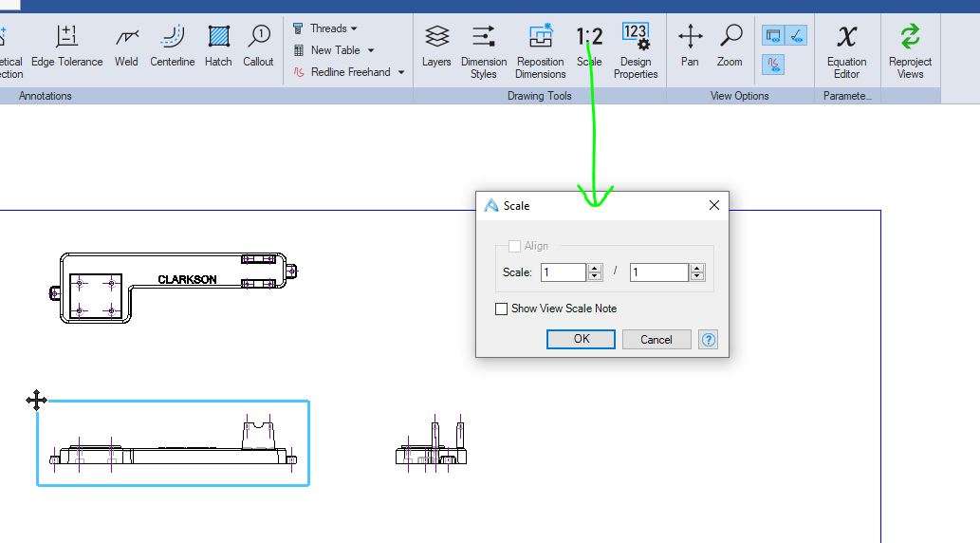
Task: Enable Show View Scale Note checkbox
Action: coord(501,309)
